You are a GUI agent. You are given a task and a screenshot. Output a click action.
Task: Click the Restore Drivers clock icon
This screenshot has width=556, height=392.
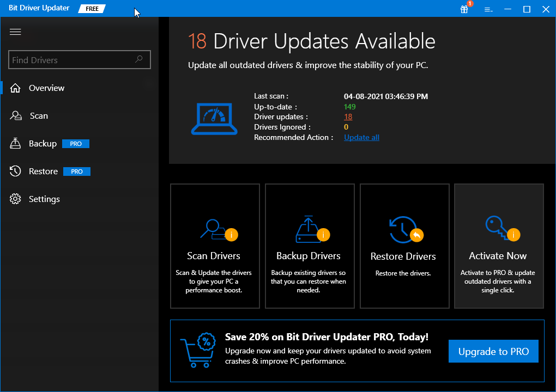tap(403, 229)
